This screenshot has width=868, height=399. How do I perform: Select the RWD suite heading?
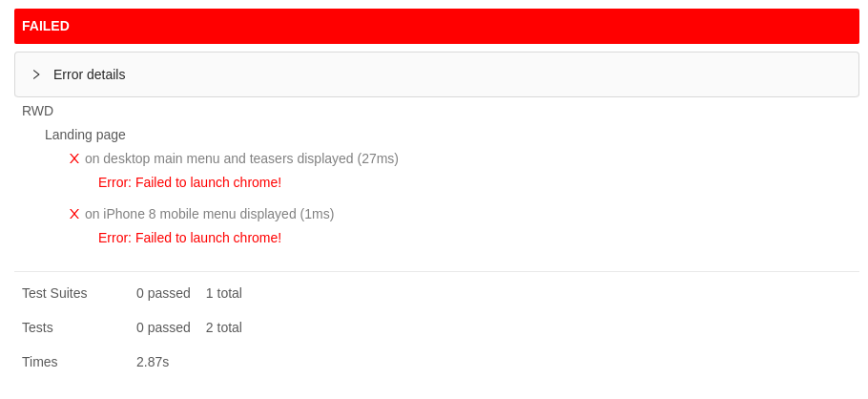tap(37, 112)
